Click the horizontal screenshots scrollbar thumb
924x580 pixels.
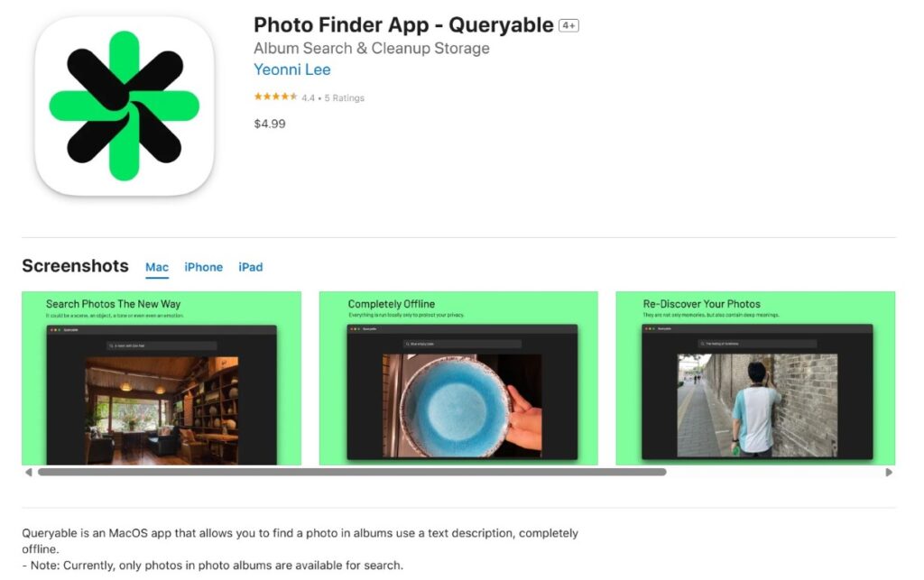click(352, 473)
